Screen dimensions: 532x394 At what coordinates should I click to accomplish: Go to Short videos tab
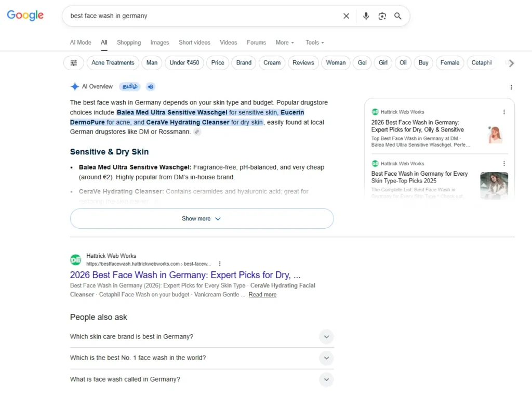(194, 43)
